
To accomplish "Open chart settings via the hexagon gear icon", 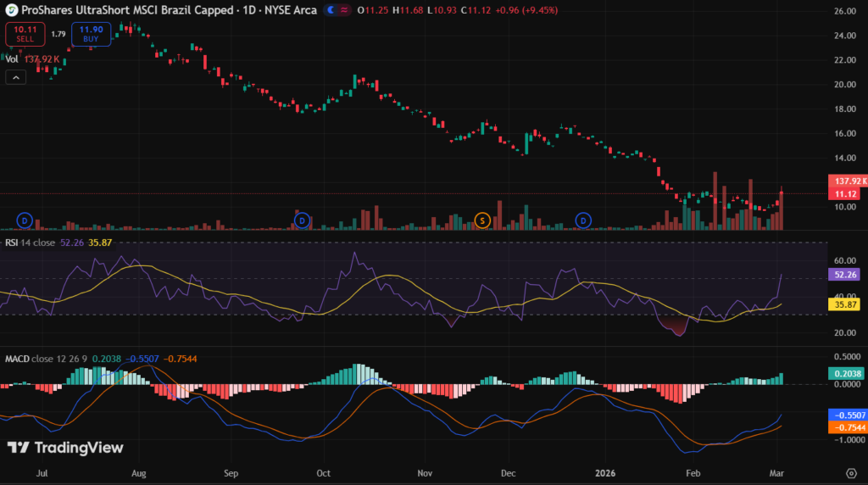I will 850,471.
